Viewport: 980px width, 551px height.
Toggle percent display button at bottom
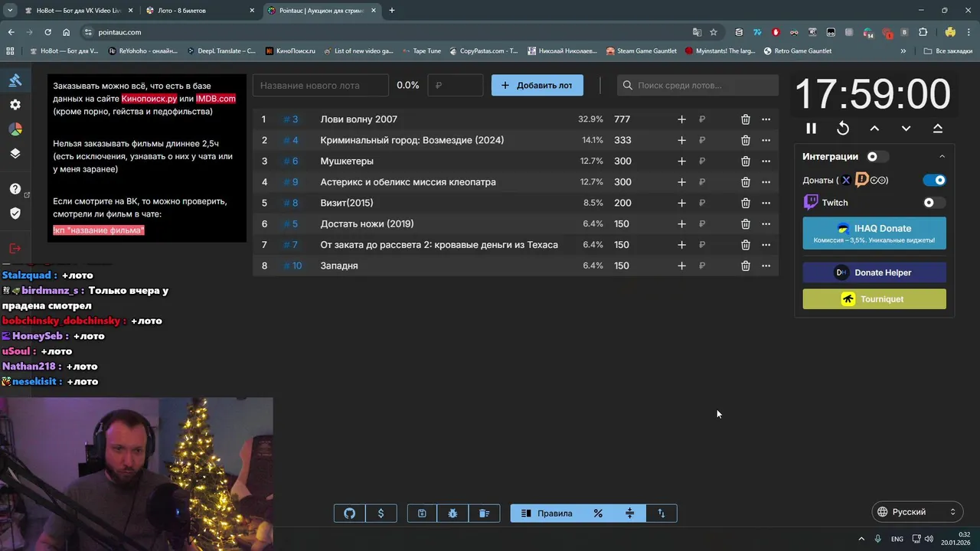click(598, 514)
